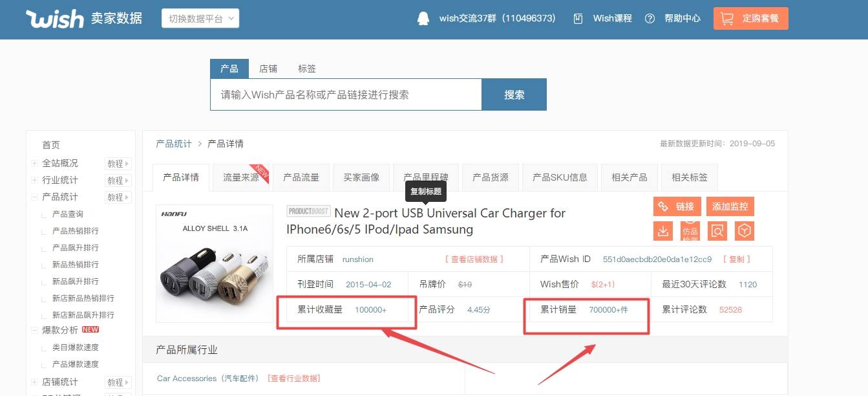This screenshot has width=868, height=396.
Task: Select the 产品 search tab
Action: (229, 69)
